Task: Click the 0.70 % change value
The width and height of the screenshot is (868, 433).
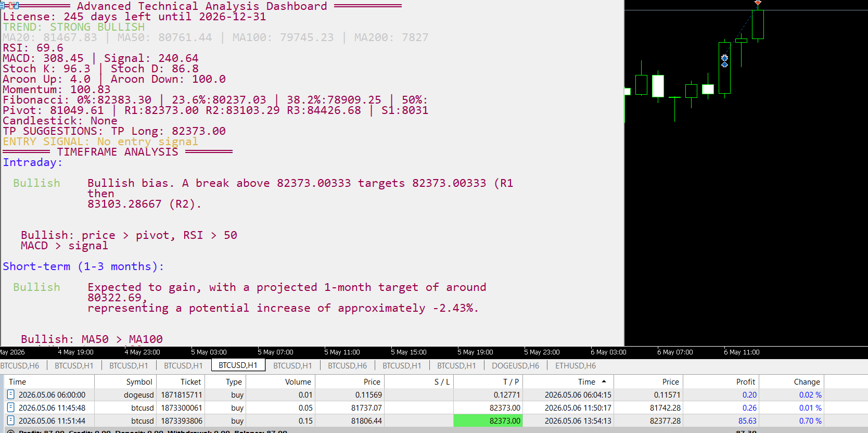Action: tap(810, 421)
